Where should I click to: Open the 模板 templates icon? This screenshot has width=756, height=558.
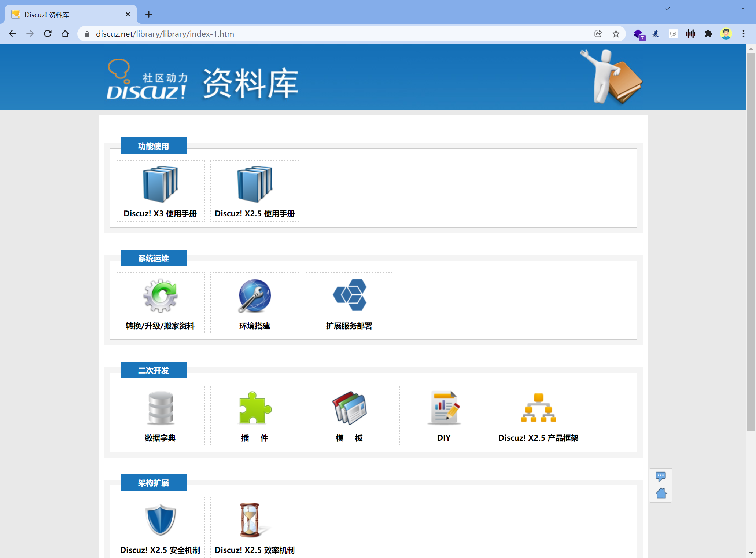(x=349, y=408)
